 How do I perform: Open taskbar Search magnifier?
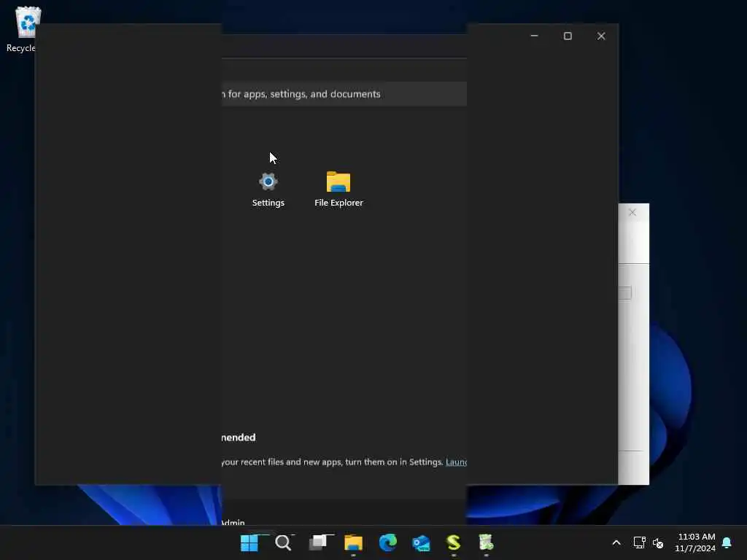(284, 542)
